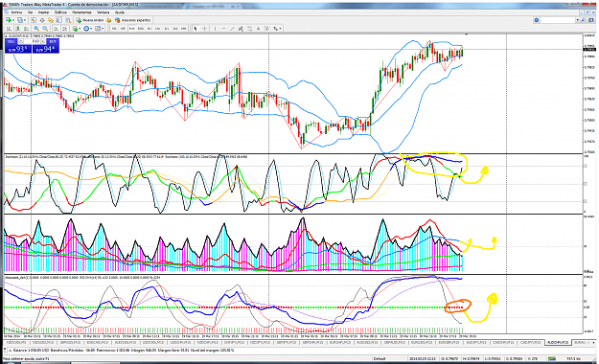Select the Fibonacci Retracement tool

point(249,29)
